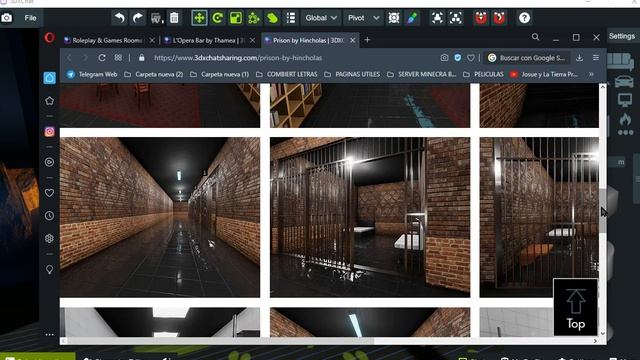The image size is (640, 360).
Task: Open the prison cell bars image
Action: click(370, 217)
